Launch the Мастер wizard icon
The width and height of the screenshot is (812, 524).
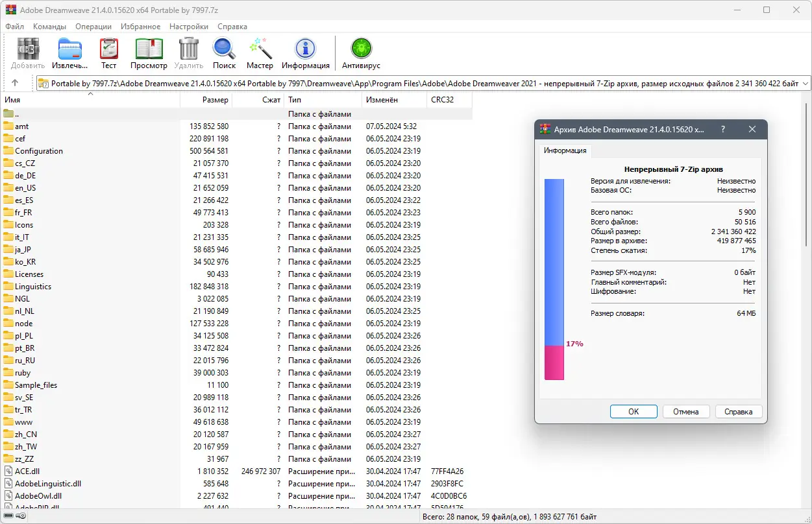[260, 49]
